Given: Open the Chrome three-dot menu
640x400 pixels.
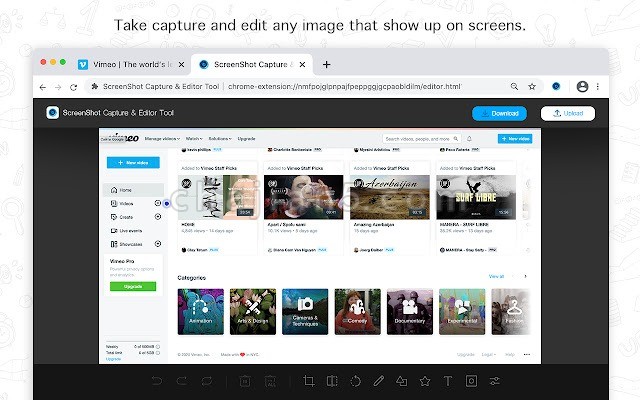Looking at the screenshot, I should 598,87.
